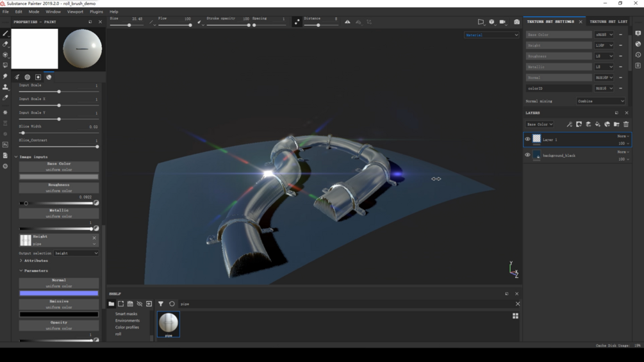Viewport: 644px width, 362px height.
Task: Click the Shelf filter funnel icon
Action: click(161, 304)
